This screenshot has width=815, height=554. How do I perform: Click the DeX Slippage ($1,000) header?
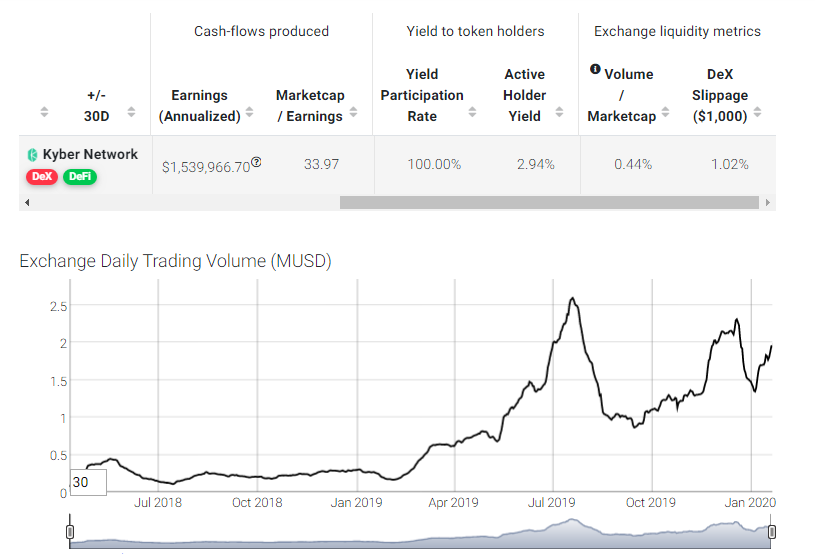point(720,95)
